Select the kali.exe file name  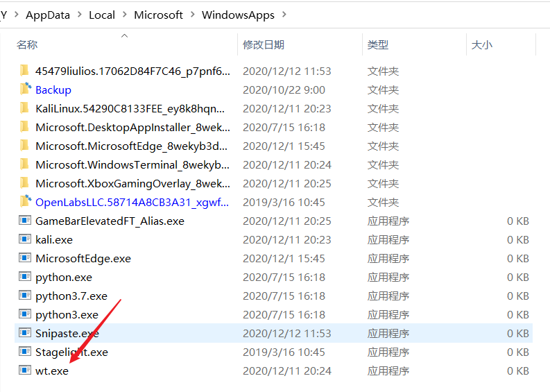point(54,239)
